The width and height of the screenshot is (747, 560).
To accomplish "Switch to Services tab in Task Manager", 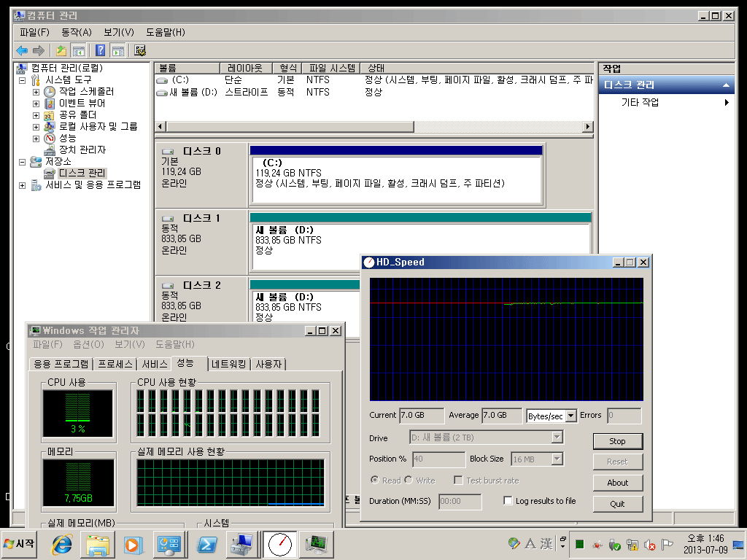I will pos(155,365).
